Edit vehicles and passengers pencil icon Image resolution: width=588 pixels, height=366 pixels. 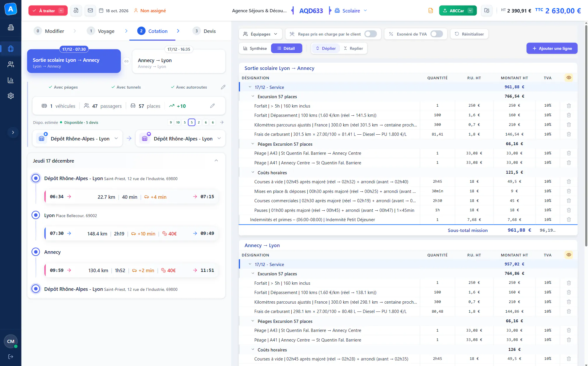212,106
